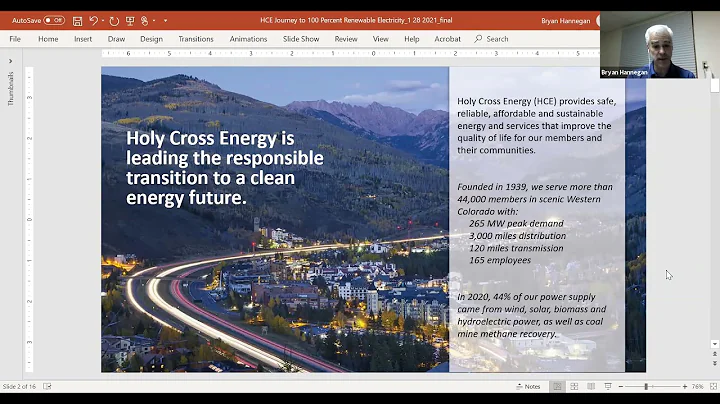This screenshot has width=720, height=404.
Task: Click the line '3,000 miles distribution'
Action: point(517,236)
